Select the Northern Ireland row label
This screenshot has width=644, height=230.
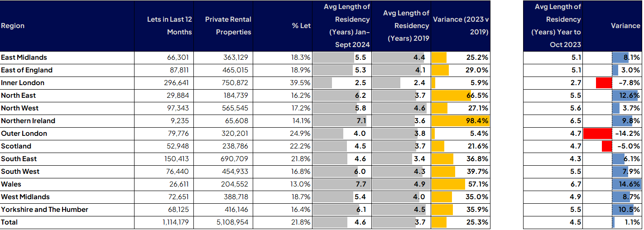tap(28, 121)
